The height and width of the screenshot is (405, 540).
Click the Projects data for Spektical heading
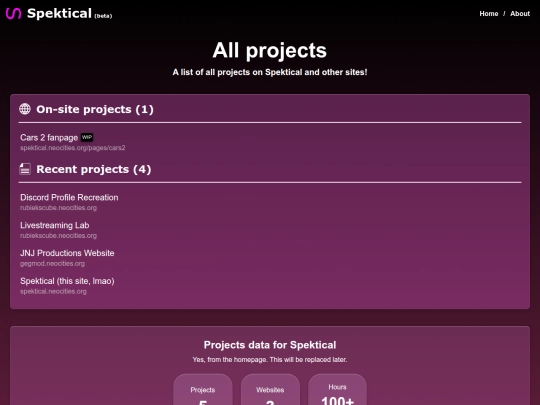[x=270, y=345]
